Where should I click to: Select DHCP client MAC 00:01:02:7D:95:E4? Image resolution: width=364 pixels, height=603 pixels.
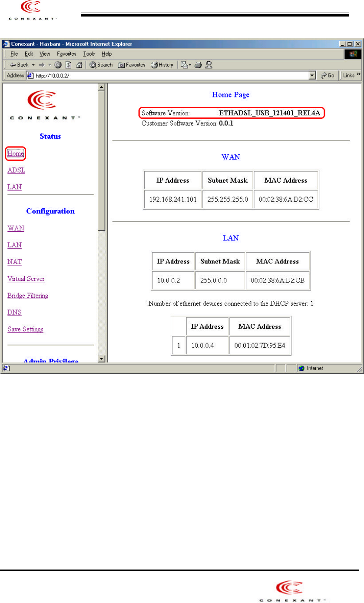[260, 345]
